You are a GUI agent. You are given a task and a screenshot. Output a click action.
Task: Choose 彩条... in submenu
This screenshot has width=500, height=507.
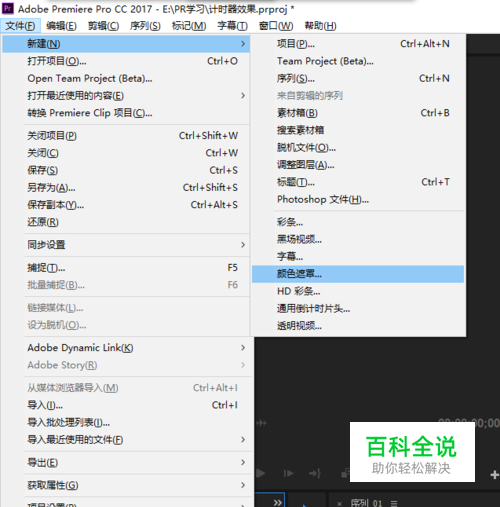tap(358, 222)
